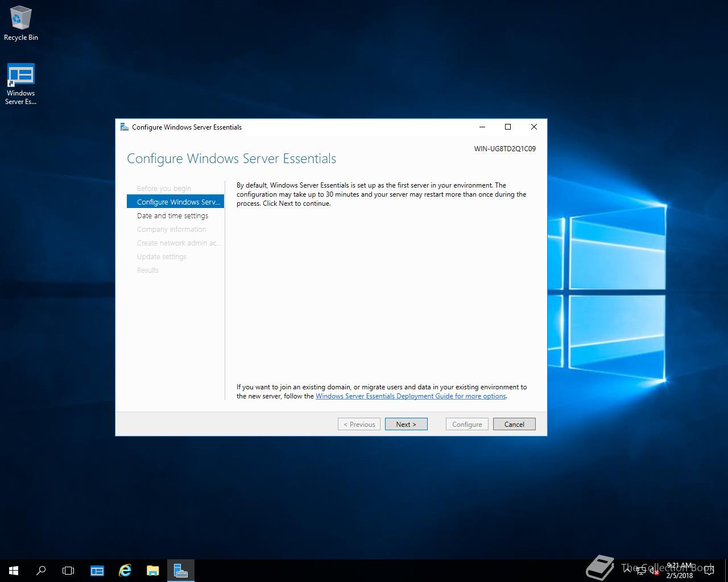Select the Configure Windows Server Essentials taskbar button

[181, 571]
